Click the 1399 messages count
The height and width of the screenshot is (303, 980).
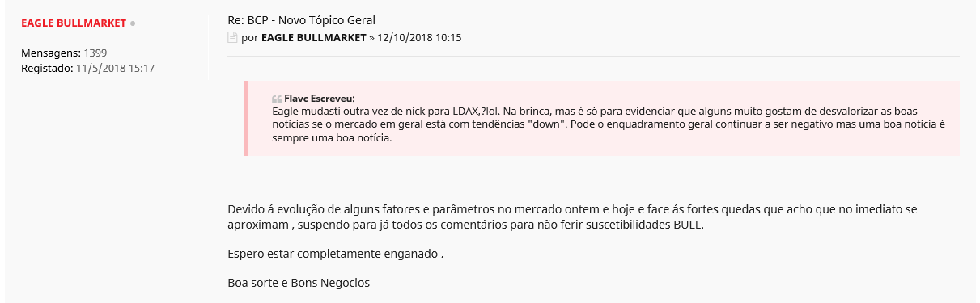tap(95, 53)
